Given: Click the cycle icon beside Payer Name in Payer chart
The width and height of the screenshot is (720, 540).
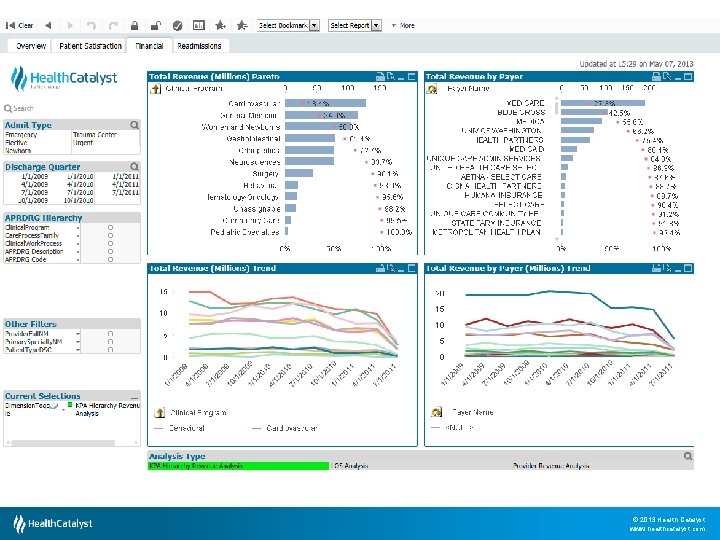Looking at the screenshot, I should pos(432,89).
